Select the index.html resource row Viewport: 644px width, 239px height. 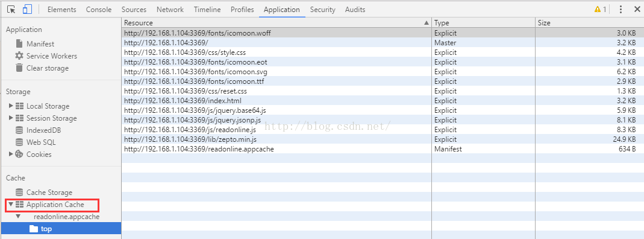point(383,100)
